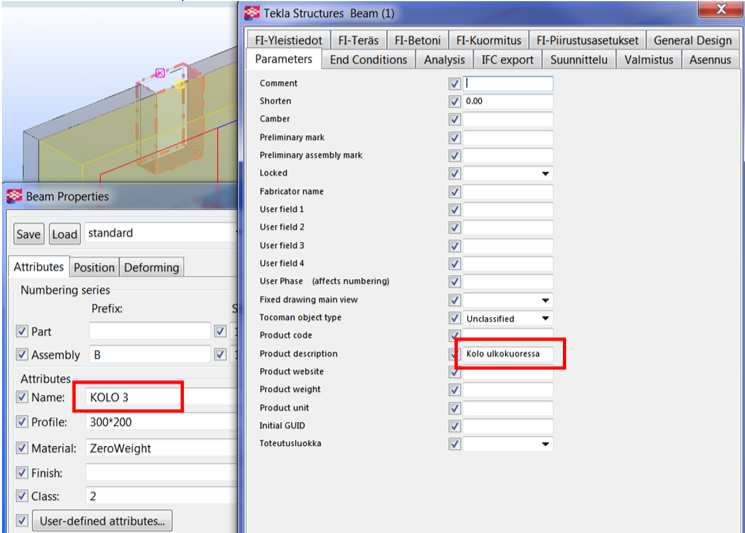The width and height of the screenshot is (745, 533).
Task: Open the User-defined attributes dialog
Action: pos(102,521)
